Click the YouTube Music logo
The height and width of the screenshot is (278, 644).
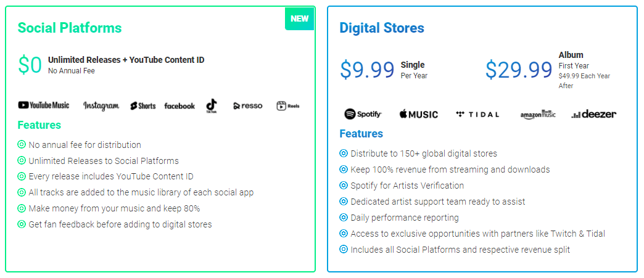(x=43, y=105)
